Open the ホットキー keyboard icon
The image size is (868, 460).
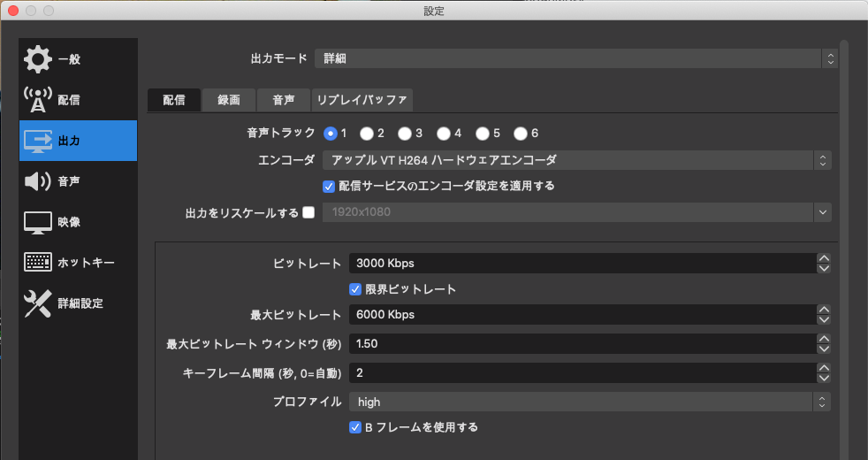(38, 262)
